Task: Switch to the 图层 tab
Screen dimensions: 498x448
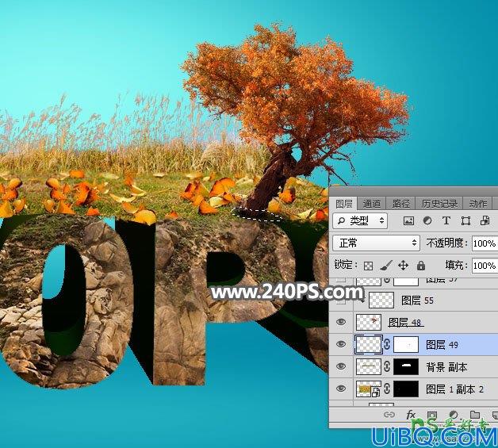Action: [x=344, y=204]
